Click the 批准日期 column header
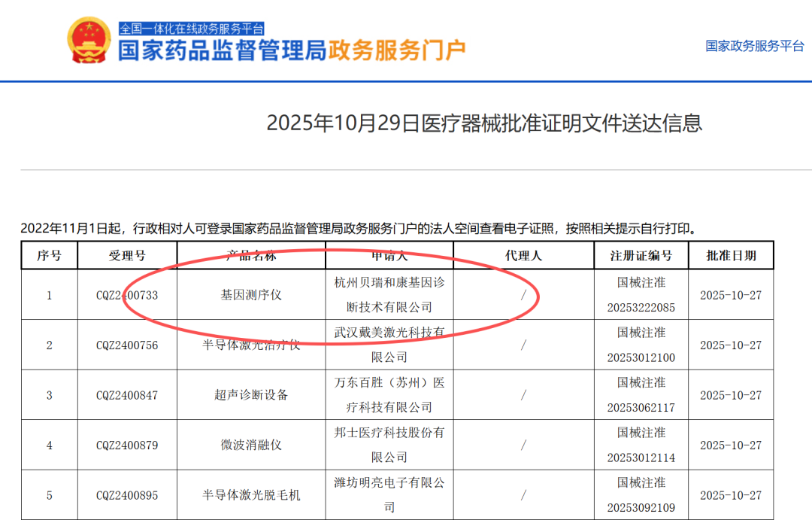The width and height of the screenshot is (812, 520). [730, 256]
